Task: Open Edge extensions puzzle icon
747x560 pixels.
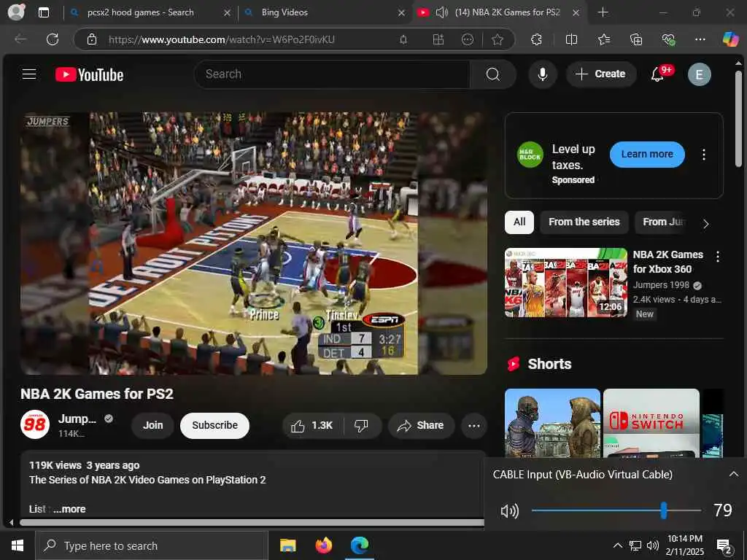Action: [536, 39]
